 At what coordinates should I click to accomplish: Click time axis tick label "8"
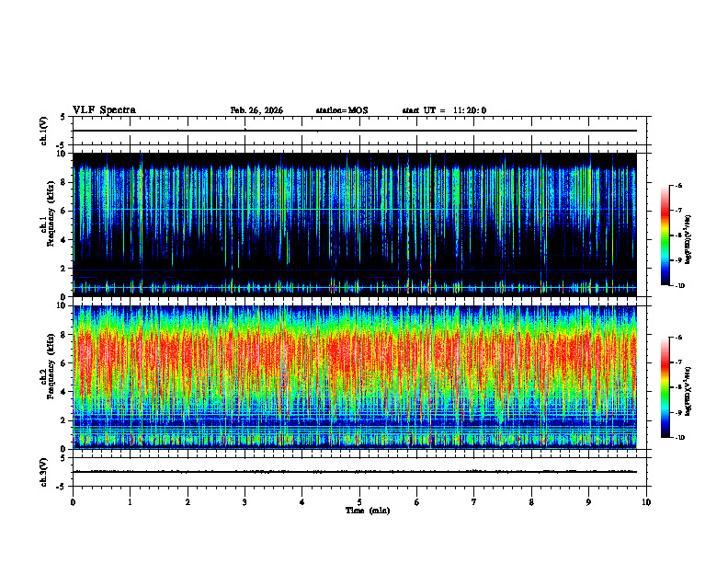tap(531, 502)
